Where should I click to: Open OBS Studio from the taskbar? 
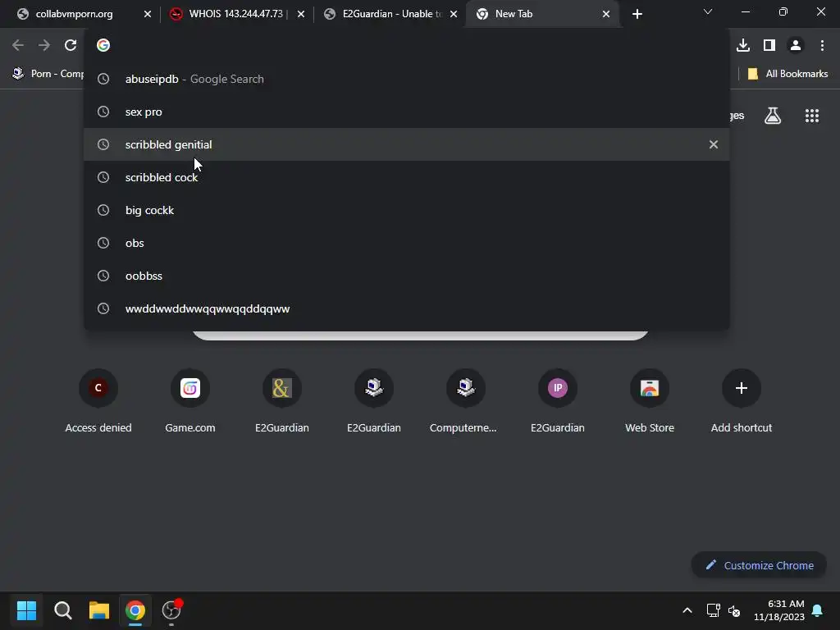coord(172,610)
